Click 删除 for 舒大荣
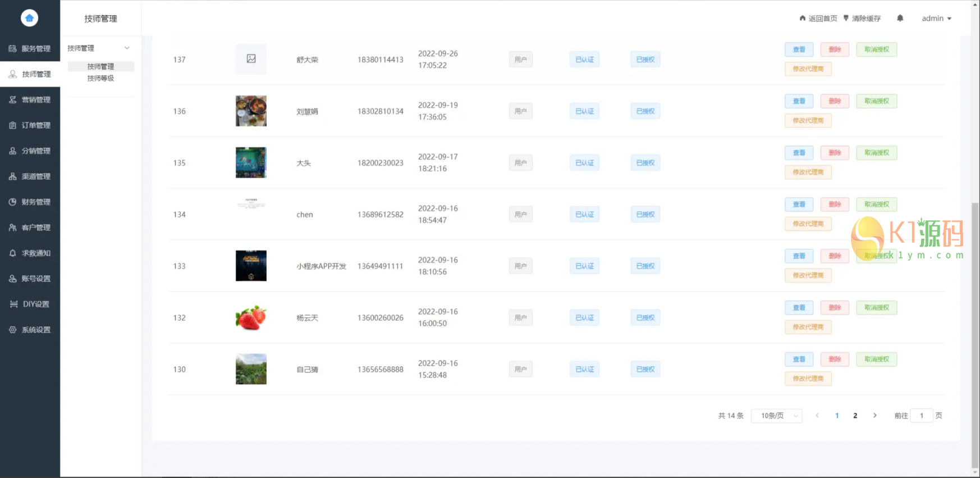Image resolution: width=980 pixels, height=478 pixels. coord(835,49)
